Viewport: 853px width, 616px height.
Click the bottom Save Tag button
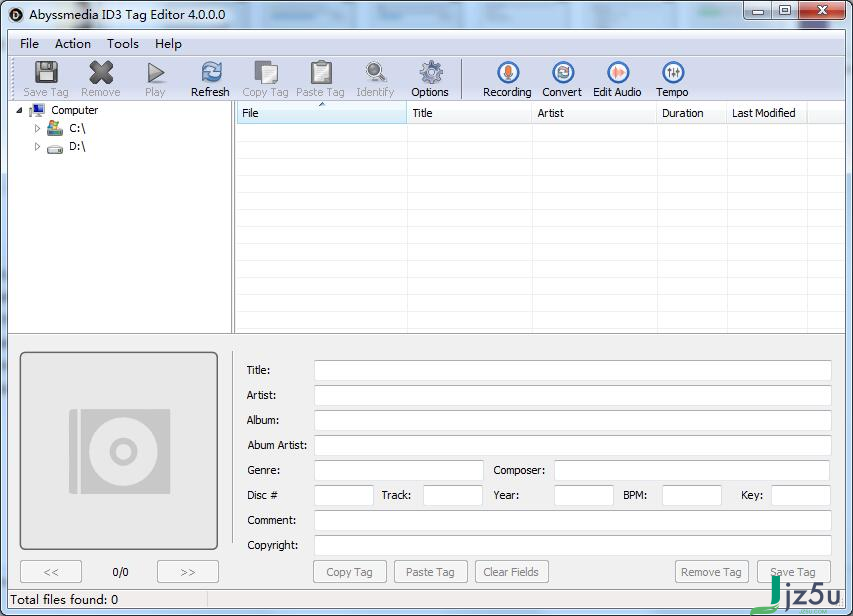coord(794,572)
